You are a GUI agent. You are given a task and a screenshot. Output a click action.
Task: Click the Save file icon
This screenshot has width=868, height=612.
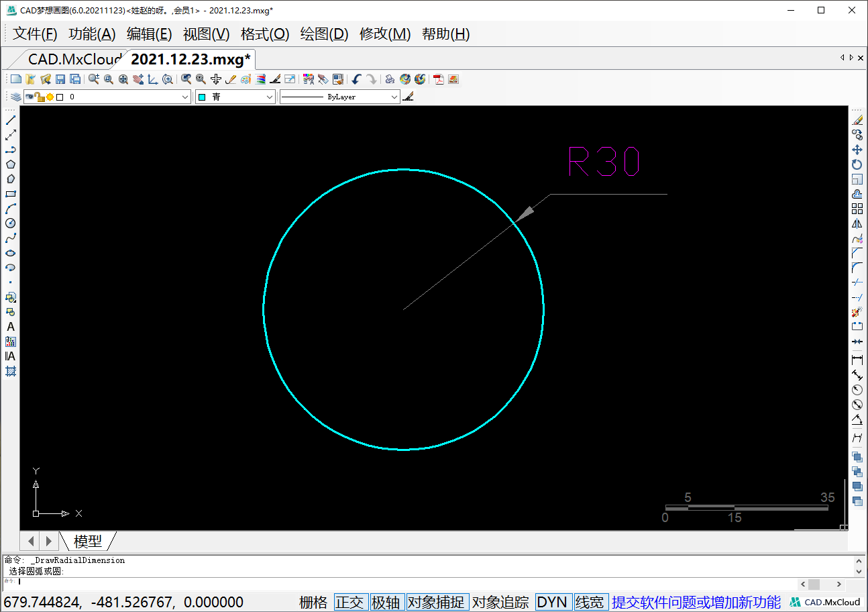point(60,79)
